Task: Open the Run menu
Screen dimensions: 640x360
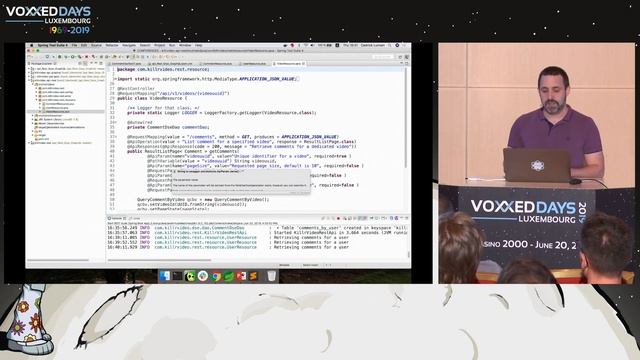Action: click(x=172, y=45)
